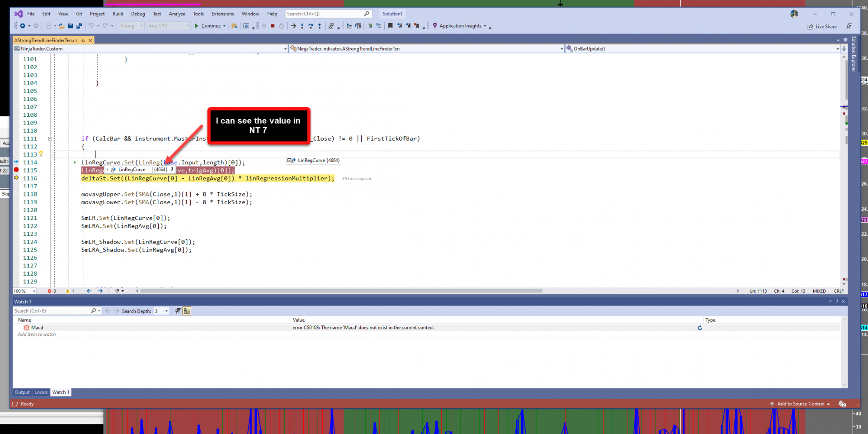Image resolution: width=868 pixels, height=434 pixels.
Task: Click the Step Out icon
Action: 320,26
